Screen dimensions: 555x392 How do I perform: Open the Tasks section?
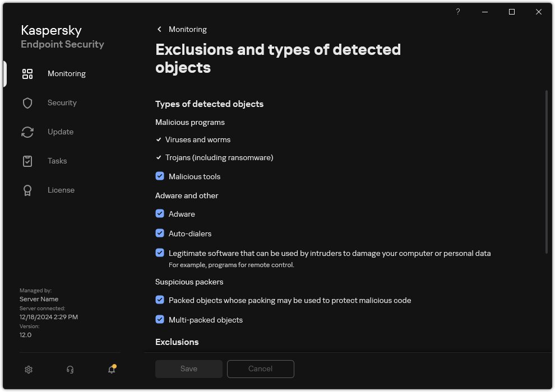(x=57, y=161)
